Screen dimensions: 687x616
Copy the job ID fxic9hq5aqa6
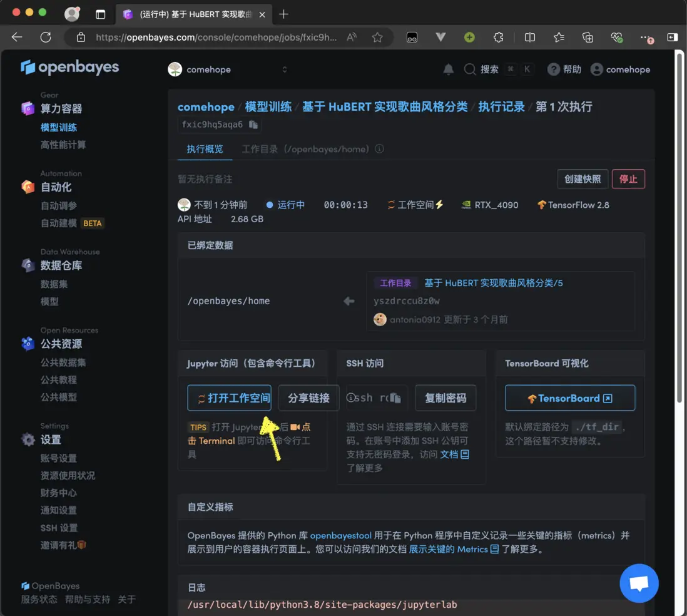[253, 125]
